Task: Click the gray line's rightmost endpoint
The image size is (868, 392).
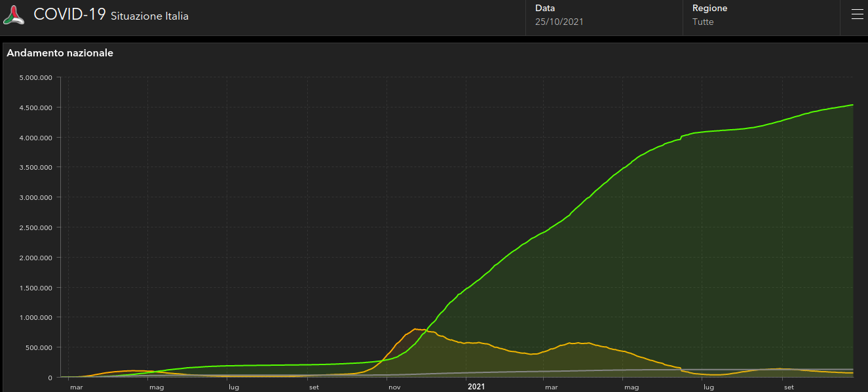Action: click(852, 369)
